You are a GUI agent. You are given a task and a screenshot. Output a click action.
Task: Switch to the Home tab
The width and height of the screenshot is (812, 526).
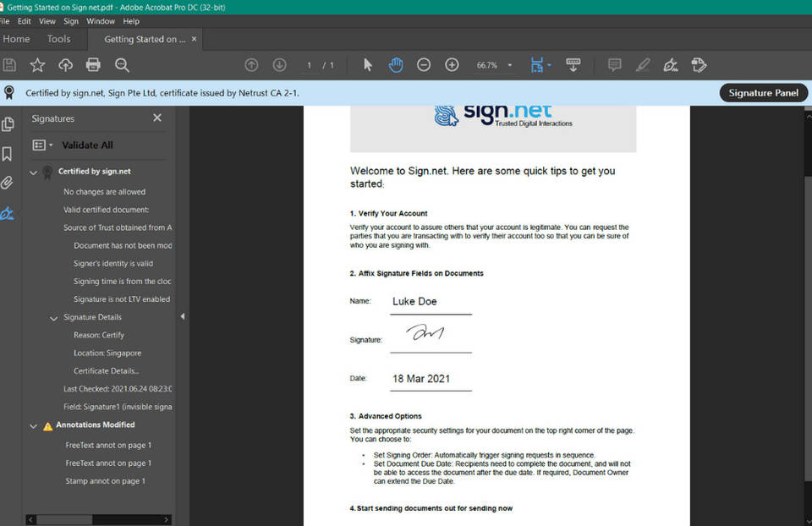click(x=17, y=39)
